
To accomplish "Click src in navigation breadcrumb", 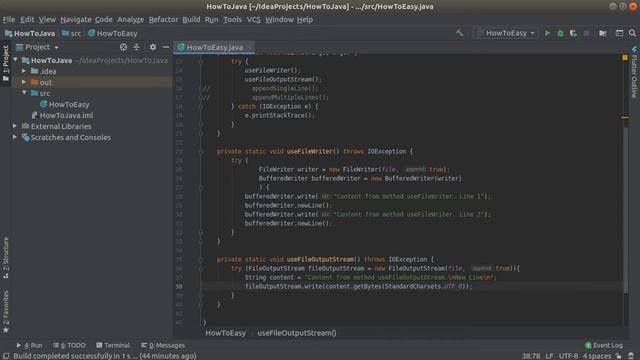I will click(71, 33).
